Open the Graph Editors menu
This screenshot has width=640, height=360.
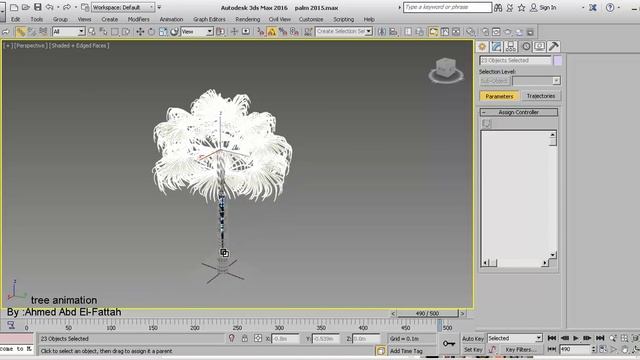pos(209,19)
